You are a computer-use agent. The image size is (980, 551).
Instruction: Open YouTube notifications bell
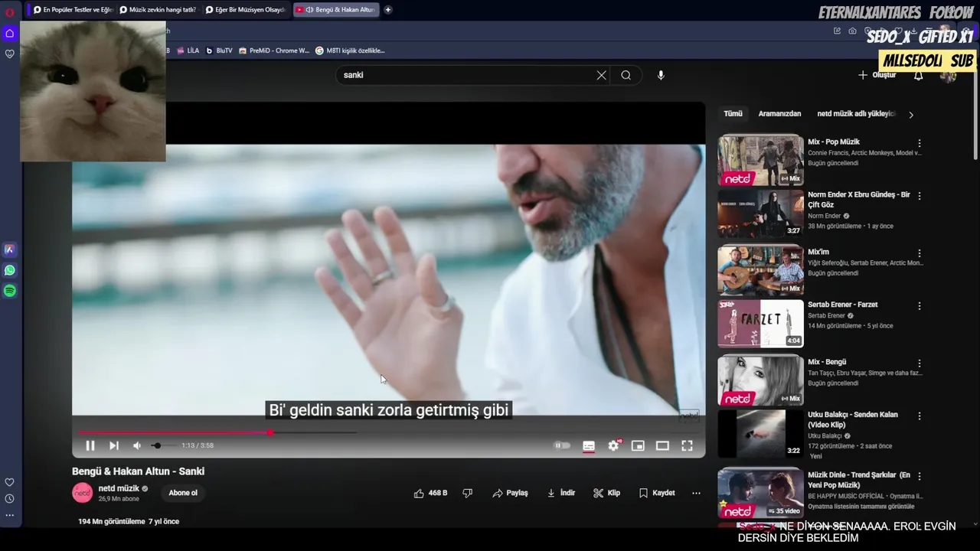pyautogui.click(x=918, y=75)
